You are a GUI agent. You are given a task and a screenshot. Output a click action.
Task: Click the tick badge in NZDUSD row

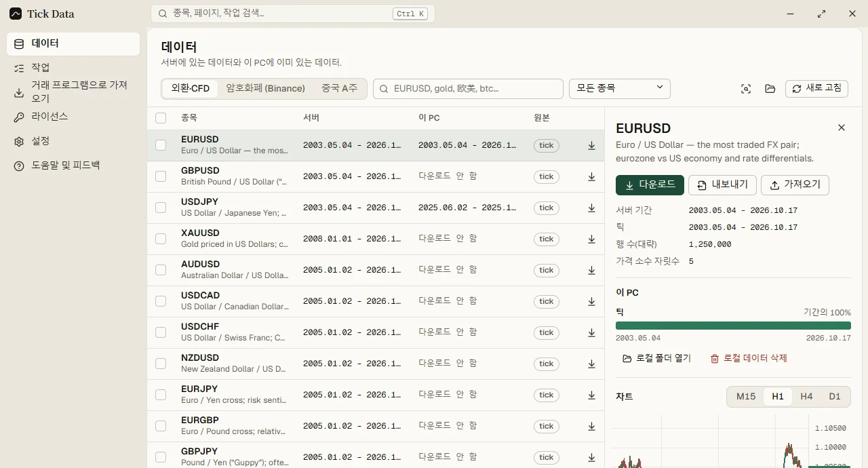(547, 364)
